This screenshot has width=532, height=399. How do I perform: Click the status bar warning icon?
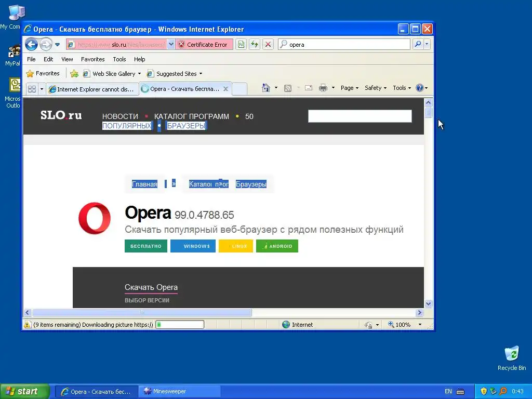pos(28,325)
